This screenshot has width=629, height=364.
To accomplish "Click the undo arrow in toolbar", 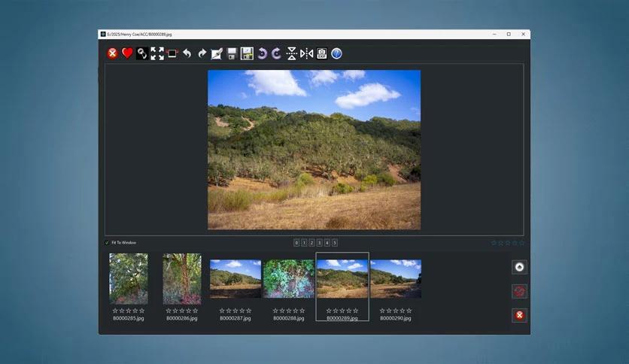I will (187, 53).
